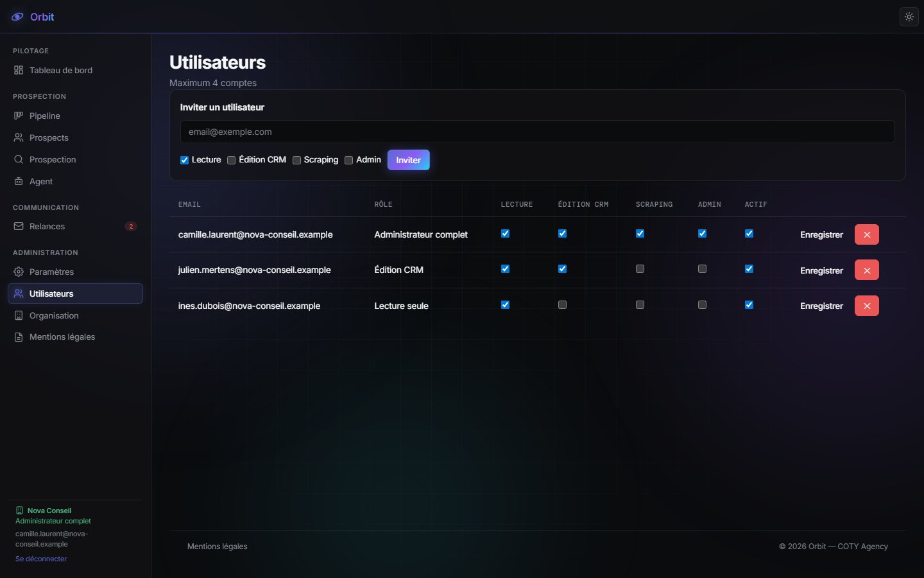Image resolution: width=924 pixels, height=578 pixels.
Task: Delete user ines.dubois with red X
Action: pos(867,306)
